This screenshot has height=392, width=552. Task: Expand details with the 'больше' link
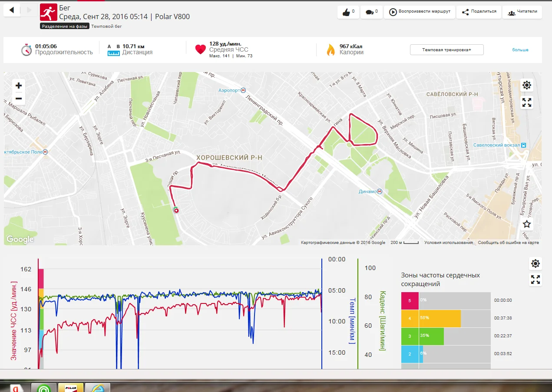point(520,50)
